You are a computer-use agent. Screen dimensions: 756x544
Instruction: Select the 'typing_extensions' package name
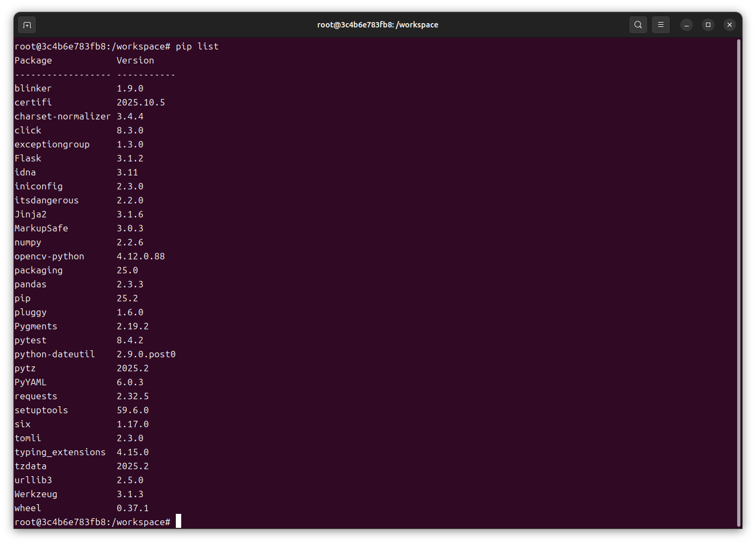[x=60, y=453]
